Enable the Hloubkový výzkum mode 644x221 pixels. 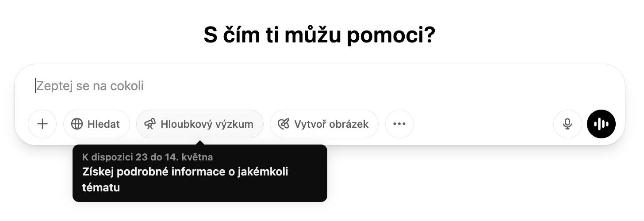coord(200,124)
